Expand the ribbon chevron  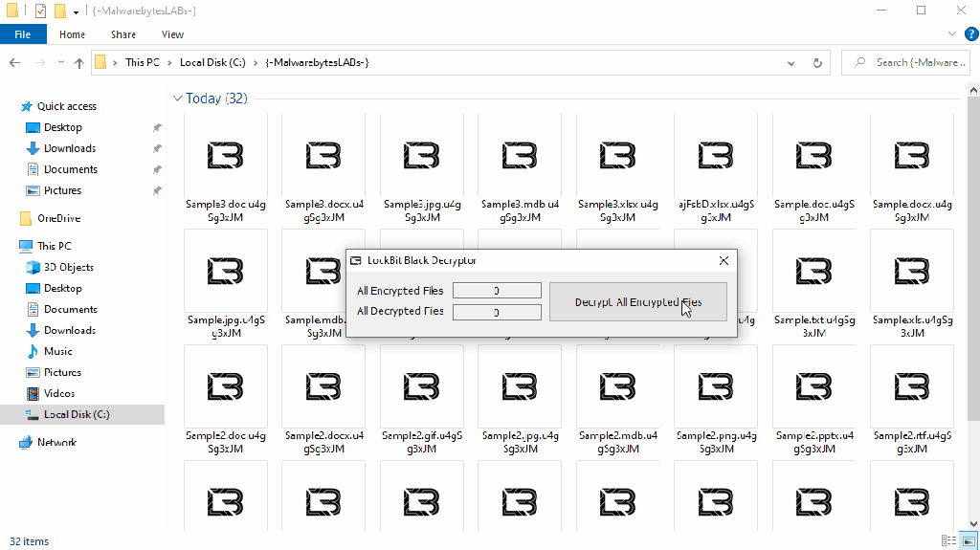coord(952,33)
